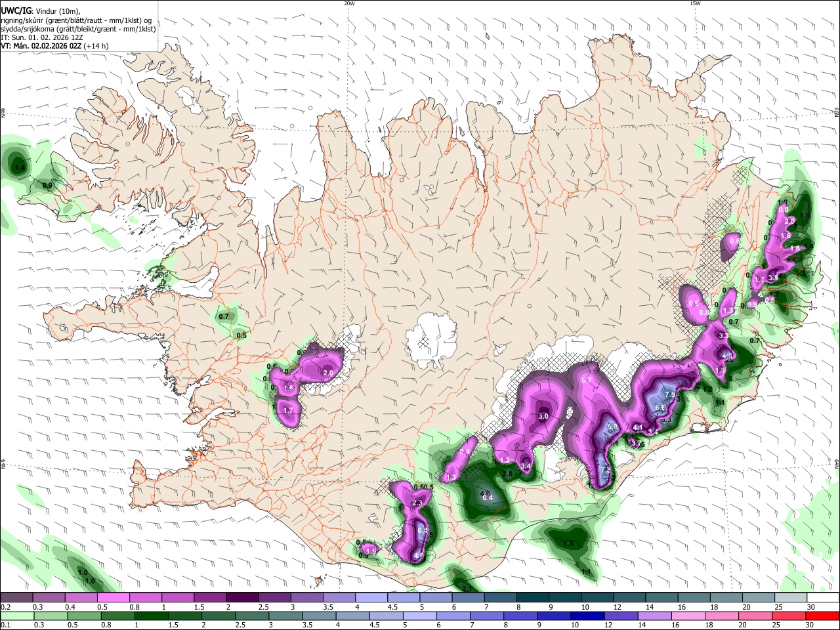Click the '6.4' value in the southern snow patch
Image resolution: width=840 pixels, height=630 pixels.
(x=422, y=530)
